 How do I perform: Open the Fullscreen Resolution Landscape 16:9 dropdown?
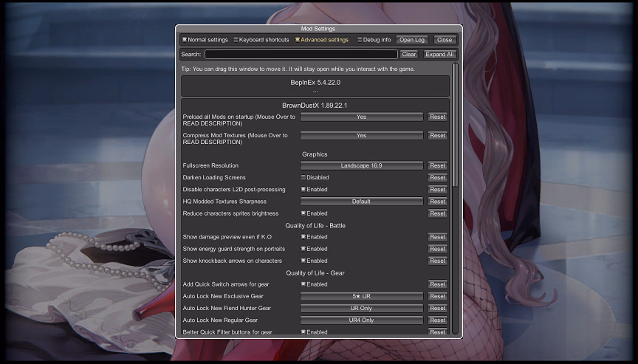[x=361, y=166]
